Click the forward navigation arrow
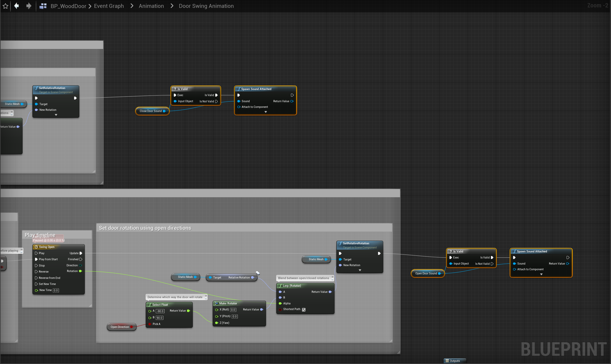The width and height of the screenshot is (611, 364). click(29, 6)
